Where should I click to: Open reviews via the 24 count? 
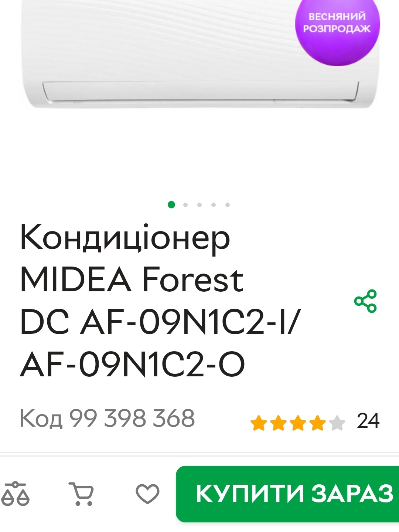(368, 421)
